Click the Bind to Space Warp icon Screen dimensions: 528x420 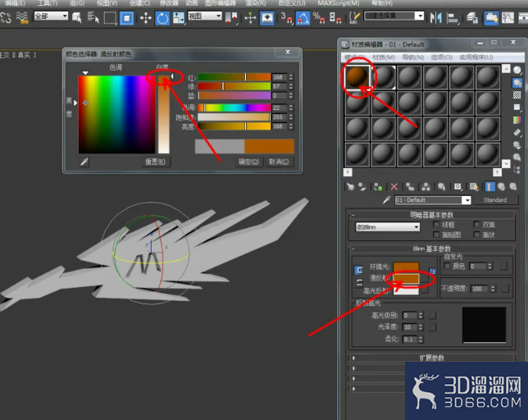[x=22, y=18]
